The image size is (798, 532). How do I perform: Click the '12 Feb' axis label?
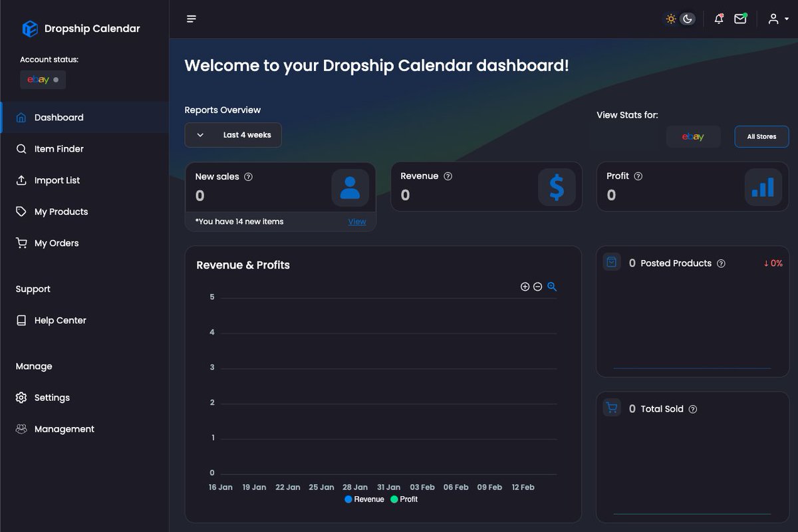point(523,487)
